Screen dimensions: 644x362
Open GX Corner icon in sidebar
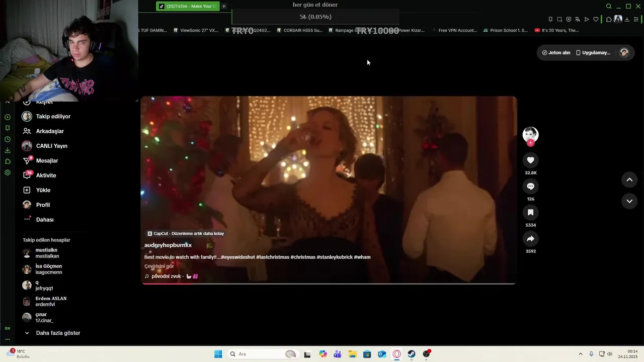[x=8, y=328]
